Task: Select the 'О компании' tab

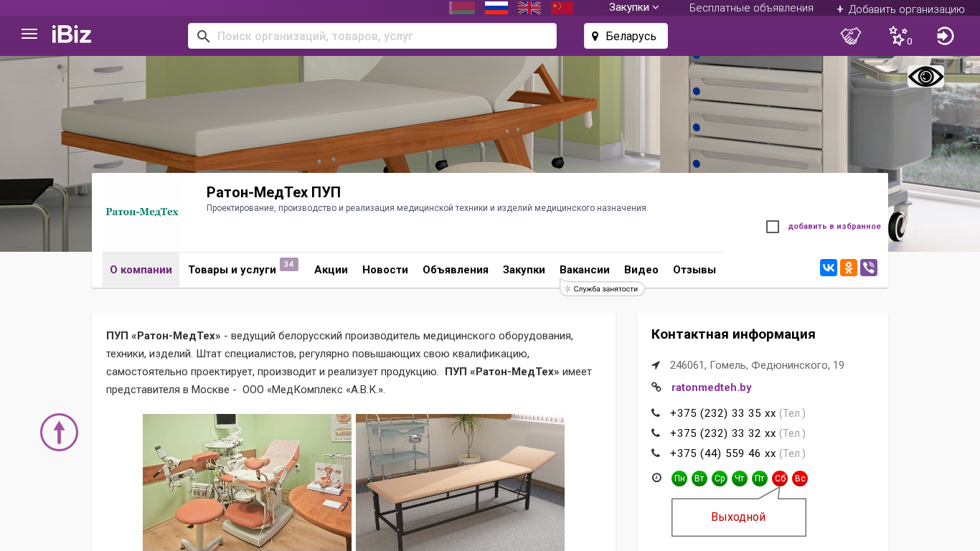Action: 141,270
